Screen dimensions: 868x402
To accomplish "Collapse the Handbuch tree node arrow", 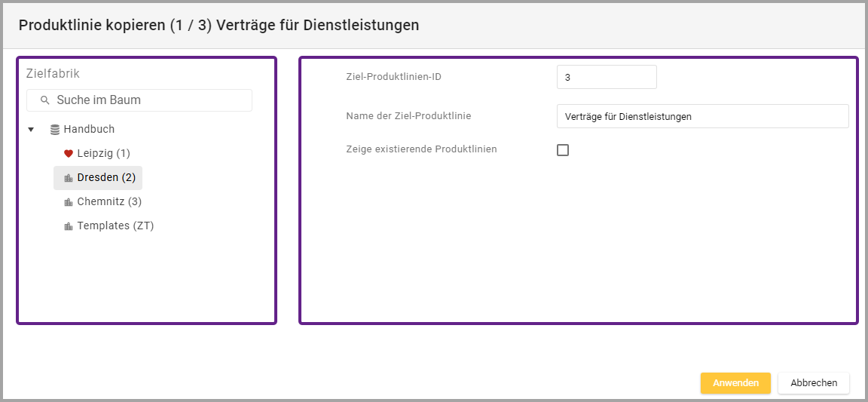I will [x=31, y=130].
